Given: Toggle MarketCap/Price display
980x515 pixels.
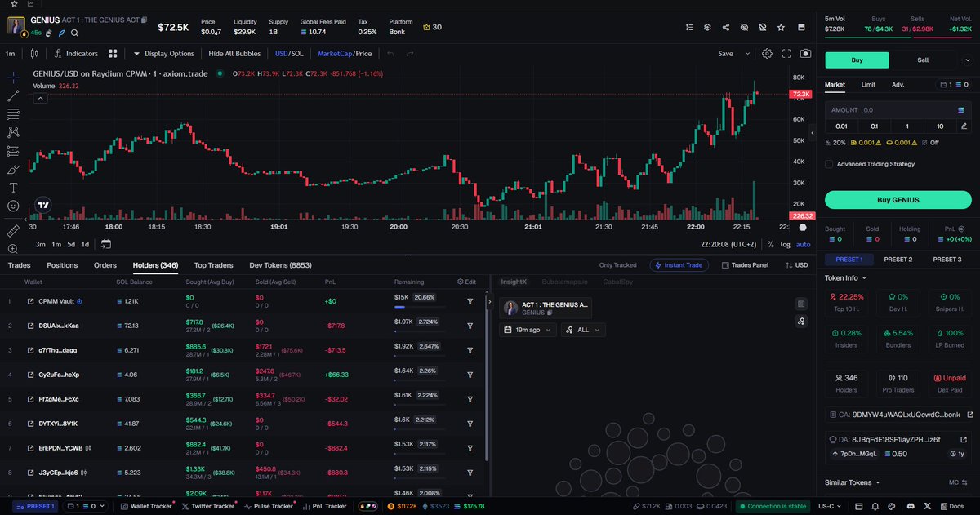Looking at the screenshot, I should [345, 54].
